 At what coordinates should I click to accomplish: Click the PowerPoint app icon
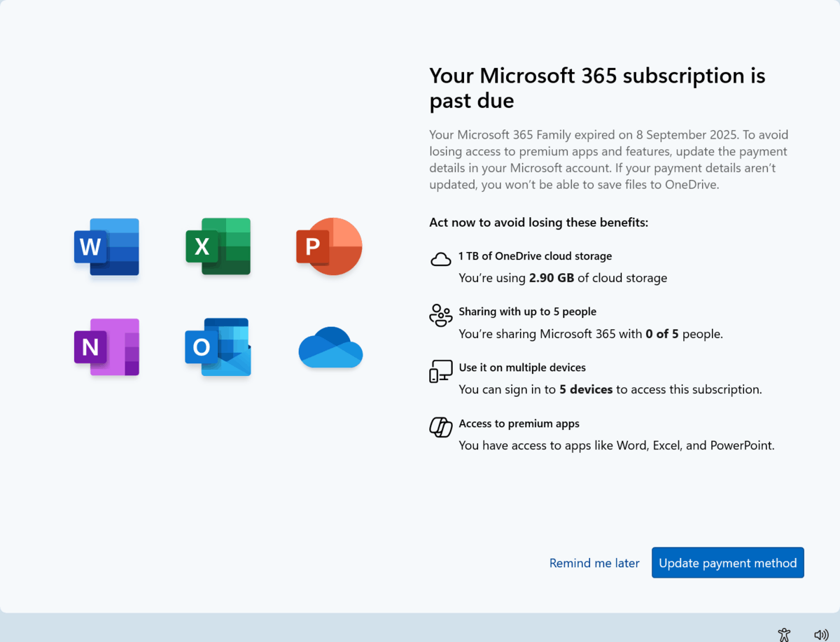click(x=329, y=246)
